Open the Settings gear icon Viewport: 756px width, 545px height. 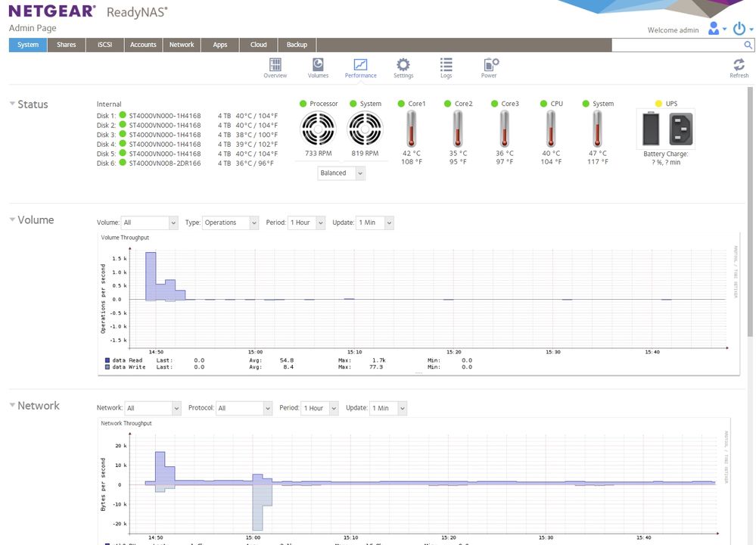[x=403, y=64]
